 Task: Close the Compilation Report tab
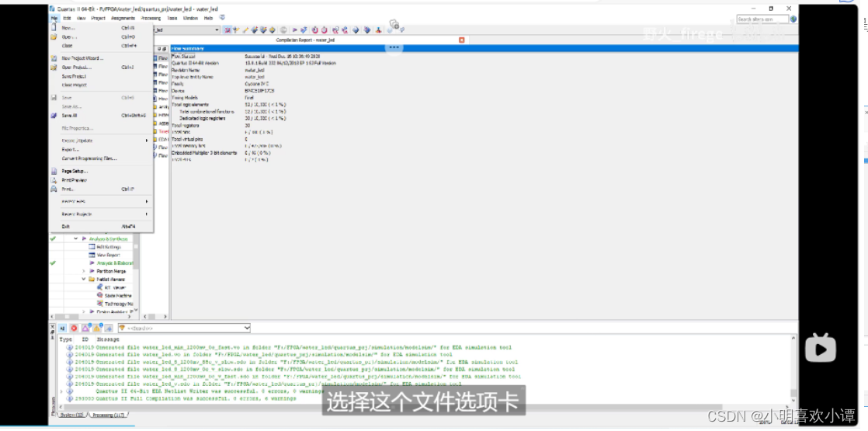(x=462, y=40)
